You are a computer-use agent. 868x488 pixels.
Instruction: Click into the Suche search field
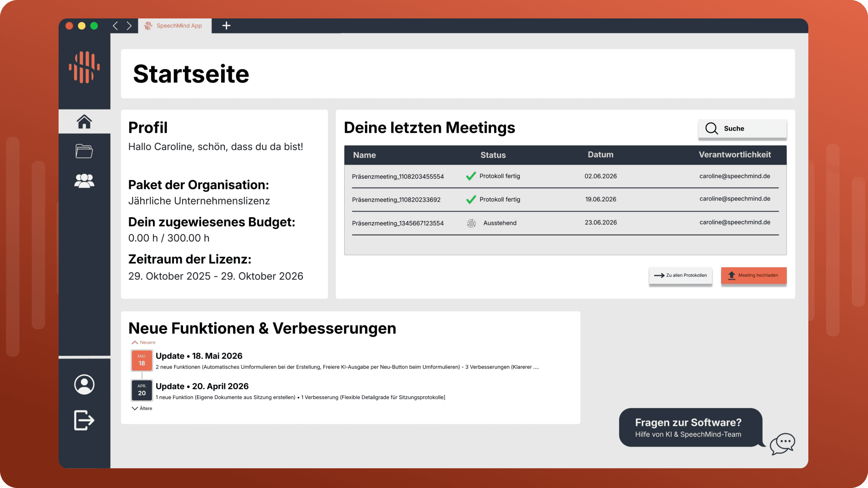click(742, 128)
